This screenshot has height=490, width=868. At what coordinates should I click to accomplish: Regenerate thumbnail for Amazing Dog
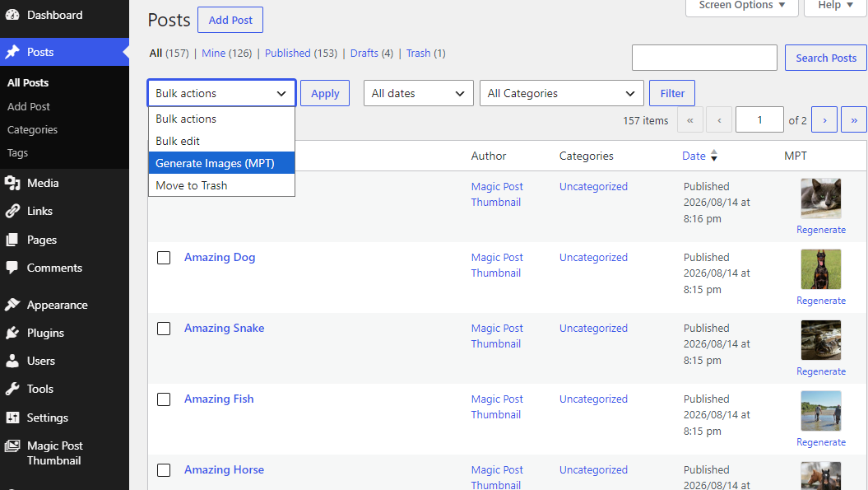click(821, 301)
